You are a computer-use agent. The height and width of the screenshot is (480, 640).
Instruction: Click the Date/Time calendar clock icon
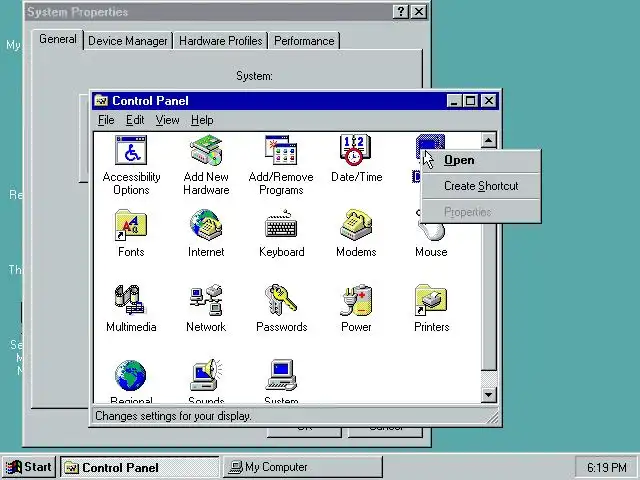356,150
